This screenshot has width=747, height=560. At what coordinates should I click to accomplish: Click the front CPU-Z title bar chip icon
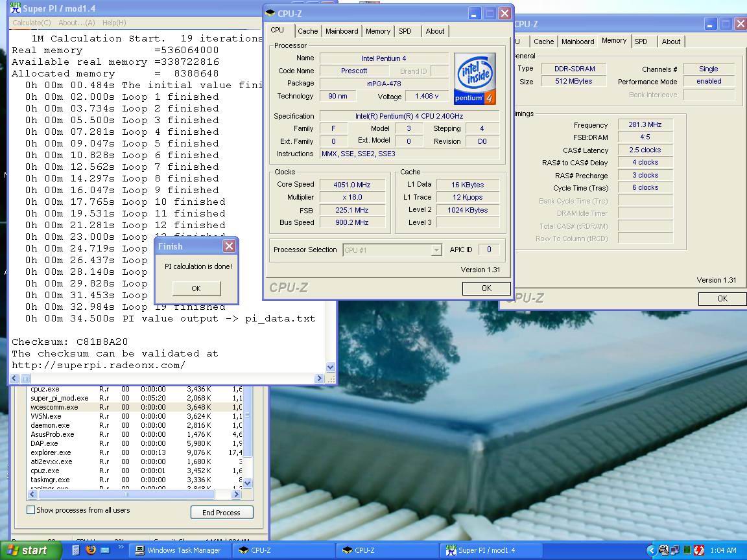click(x=270, y=14)
